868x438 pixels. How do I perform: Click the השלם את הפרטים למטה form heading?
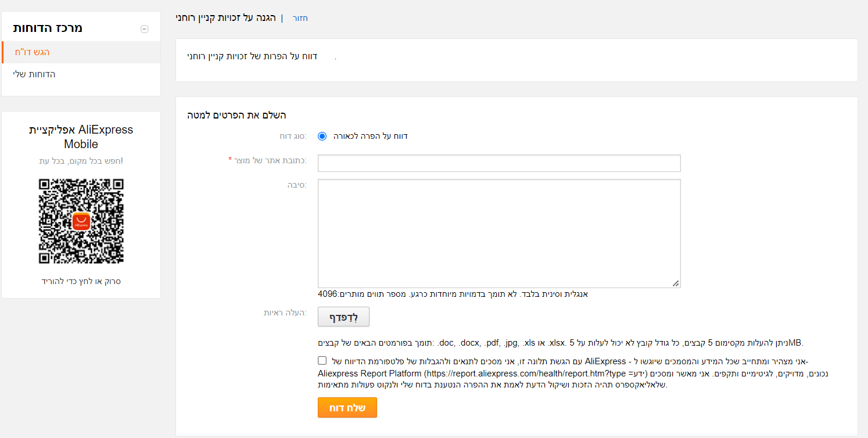(x=236, y=115)
